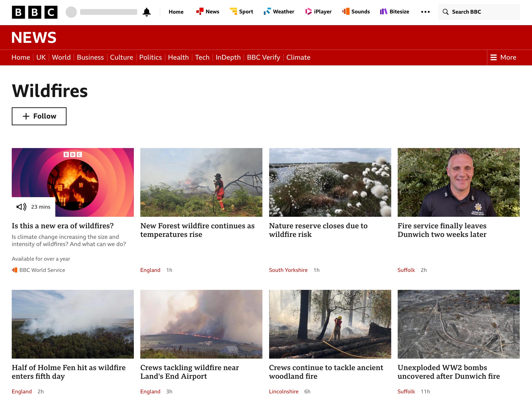The image size is (532, 401).
Task: Read 'Crews tackling wildfire near Land's End Airport'
Action: point(190,372)
